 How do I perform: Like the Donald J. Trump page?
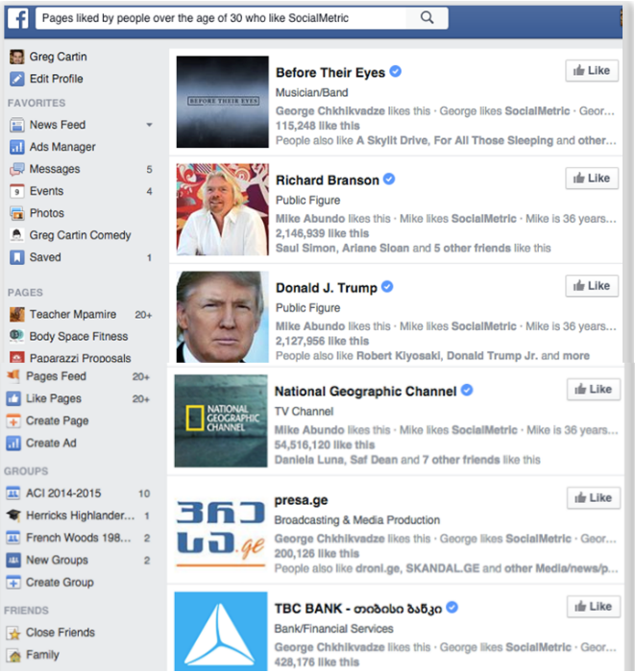point(592,286)
